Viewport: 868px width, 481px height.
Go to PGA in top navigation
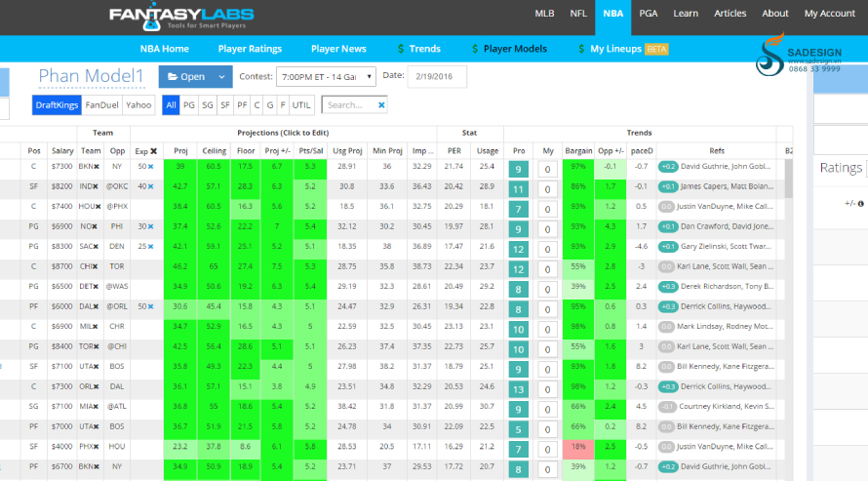649,14
